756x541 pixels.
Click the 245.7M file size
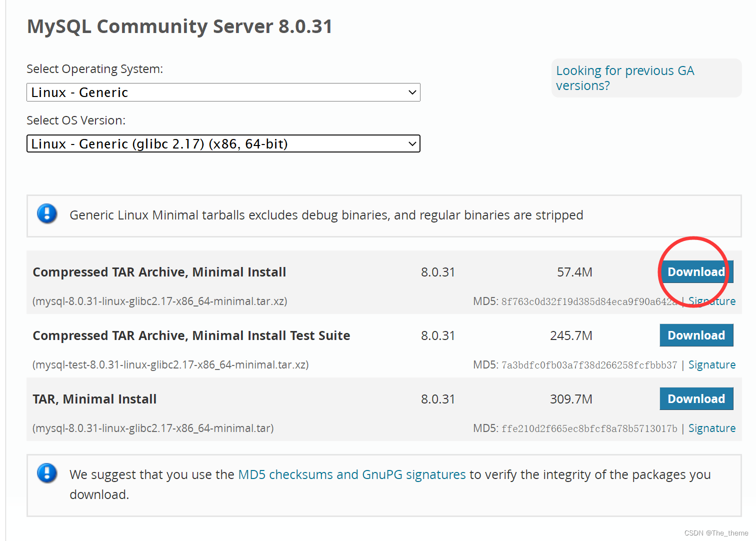571,336
